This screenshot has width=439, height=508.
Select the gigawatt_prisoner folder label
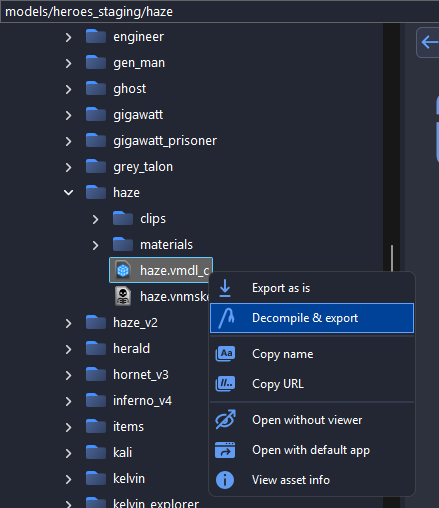coord(165,141)
